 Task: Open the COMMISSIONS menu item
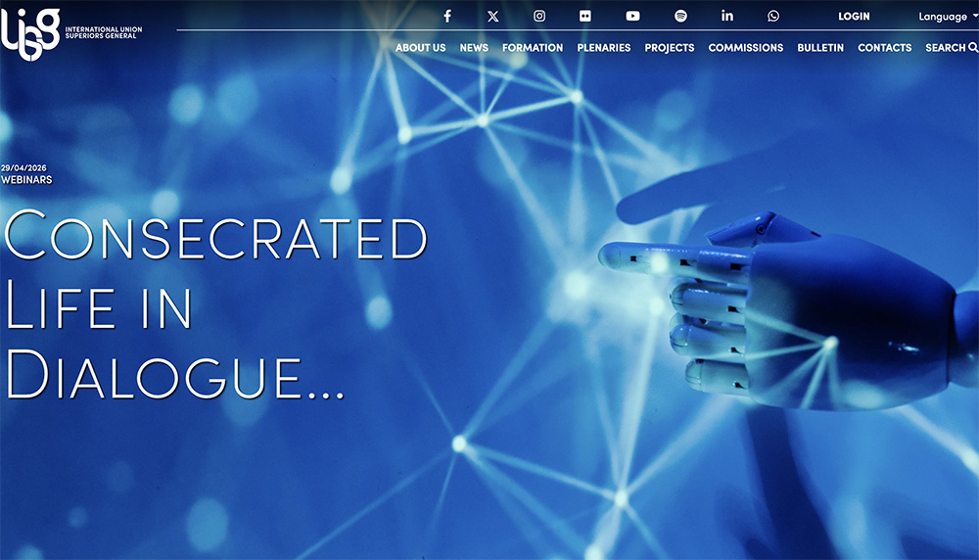click(745, 47)
